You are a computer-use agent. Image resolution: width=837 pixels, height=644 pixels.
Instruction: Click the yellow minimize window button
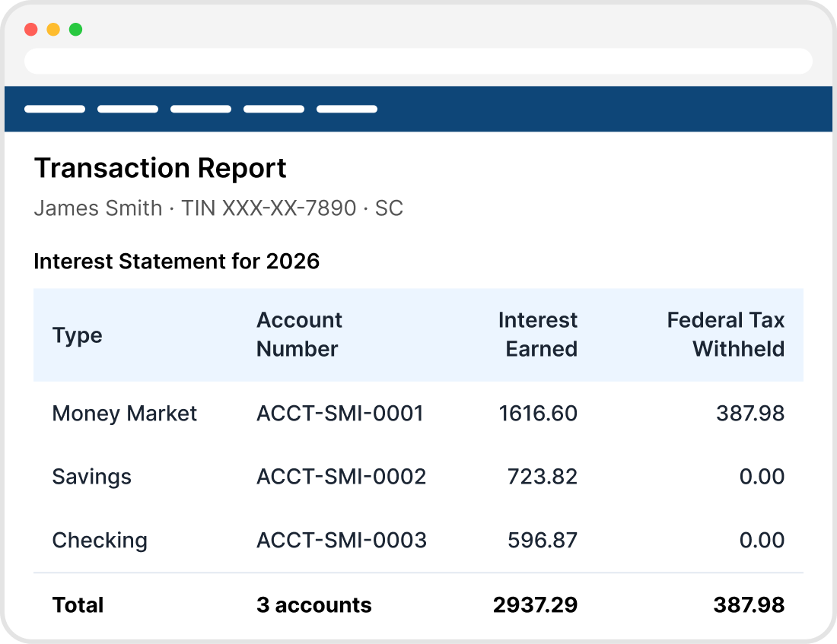[53, 30]
